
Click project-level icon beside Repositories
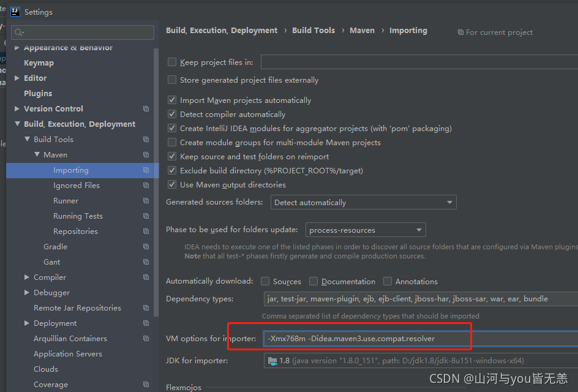coord(146,231)
